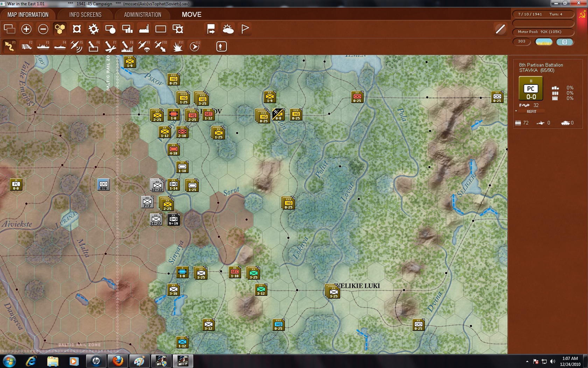
Task: Select Amphibious transport mode (F4)
Action: (60, 46)
